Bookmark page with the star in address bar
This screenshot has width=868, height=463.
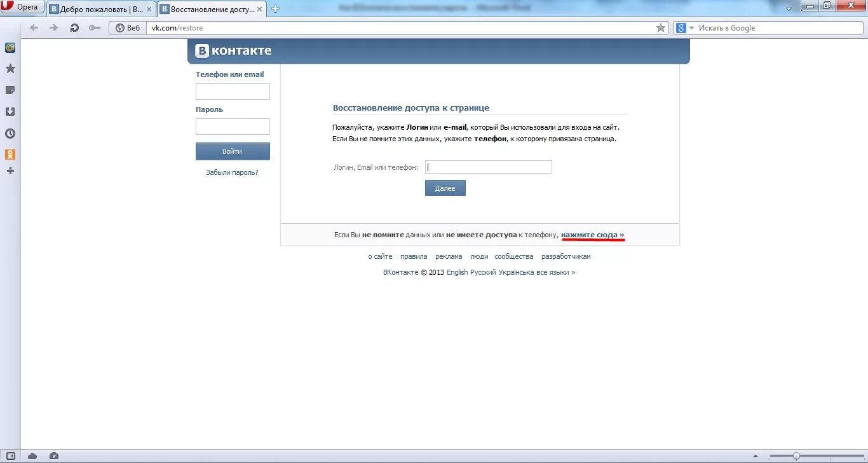pos(661,28)
